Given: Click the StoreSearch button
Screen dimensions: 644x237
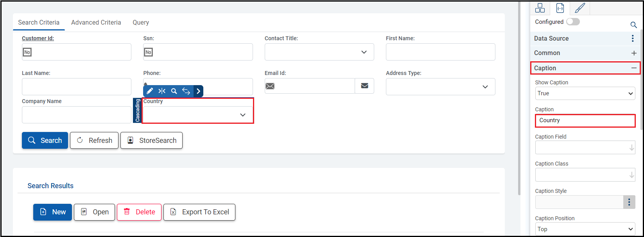Looking at the screenshot, I should (x=152, y=141).
